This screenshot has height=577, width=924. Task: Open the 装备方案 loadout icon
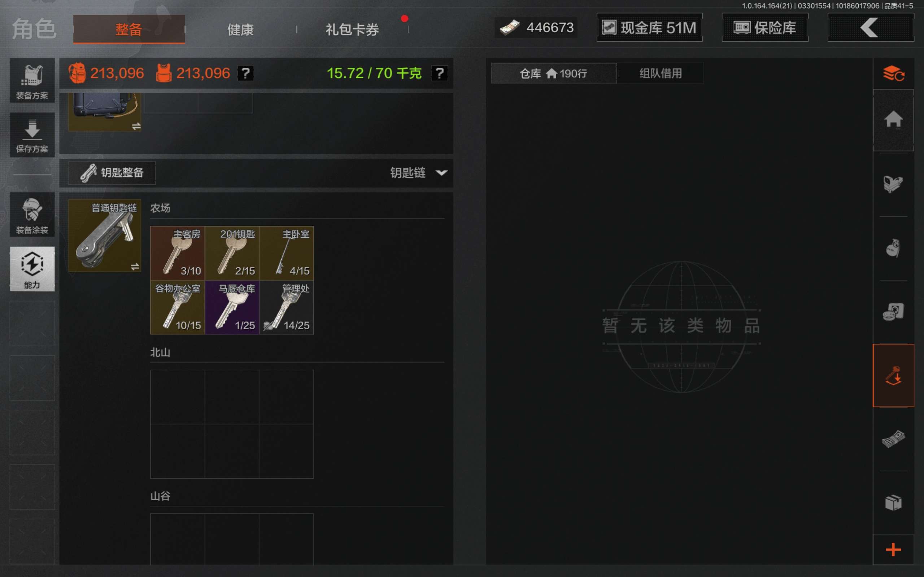32,80
